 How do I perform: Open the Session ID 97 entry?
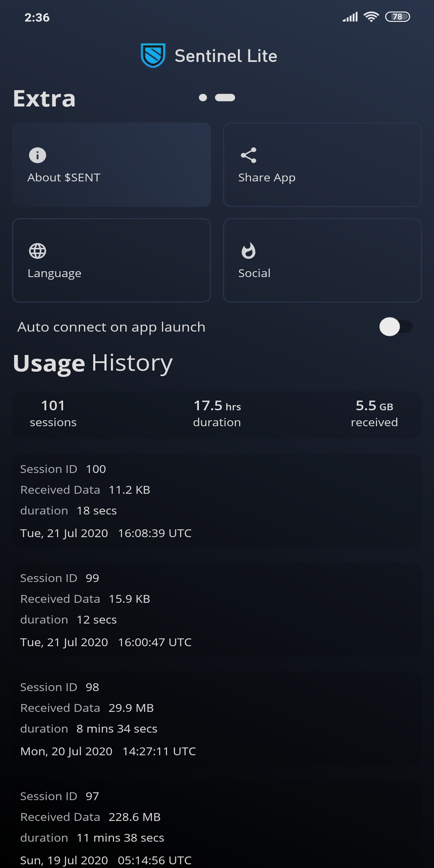tap(217, 825)
